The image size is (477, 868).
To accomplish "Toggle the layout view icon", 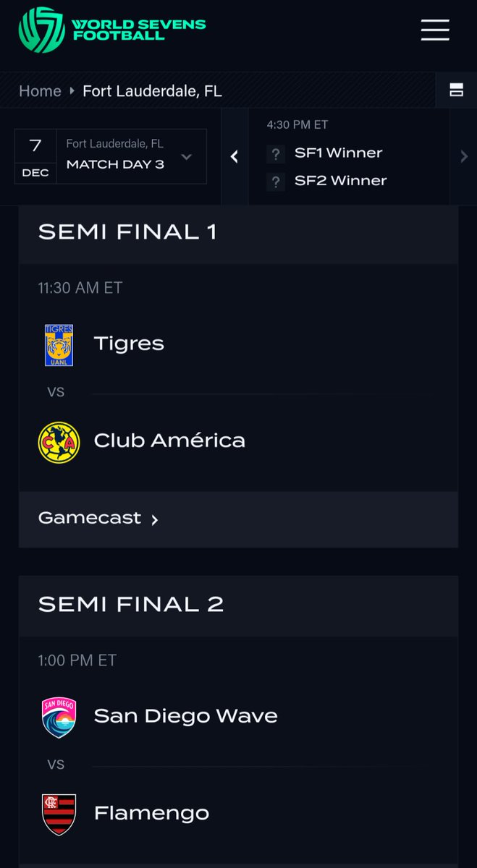I will (456, 90).
